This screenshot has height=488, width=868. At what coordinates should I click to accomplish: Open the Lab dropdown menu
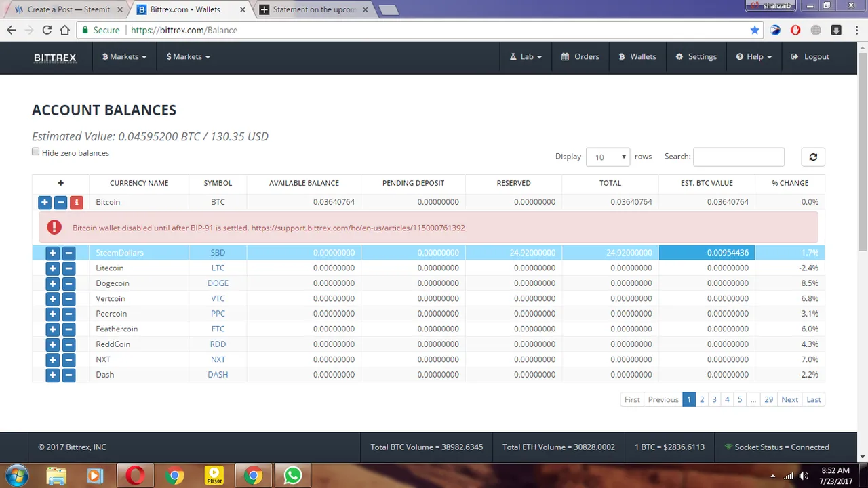[x=526, y=56]
